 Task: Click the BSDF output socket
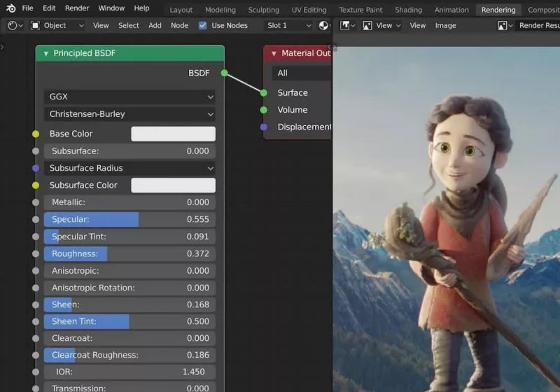tap(224, 73)
